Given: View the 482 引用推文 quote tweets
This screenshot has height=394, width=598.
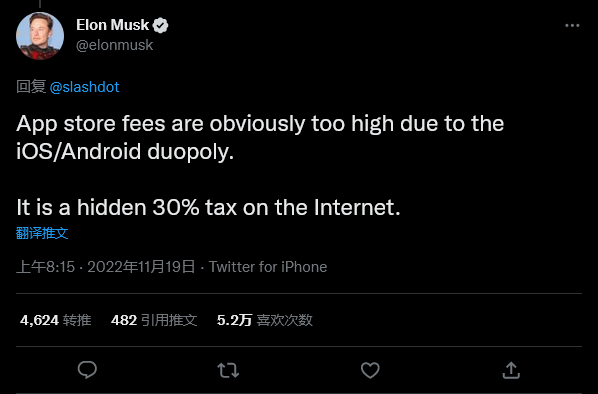Looking at the screenshot, I should (154, 320).
